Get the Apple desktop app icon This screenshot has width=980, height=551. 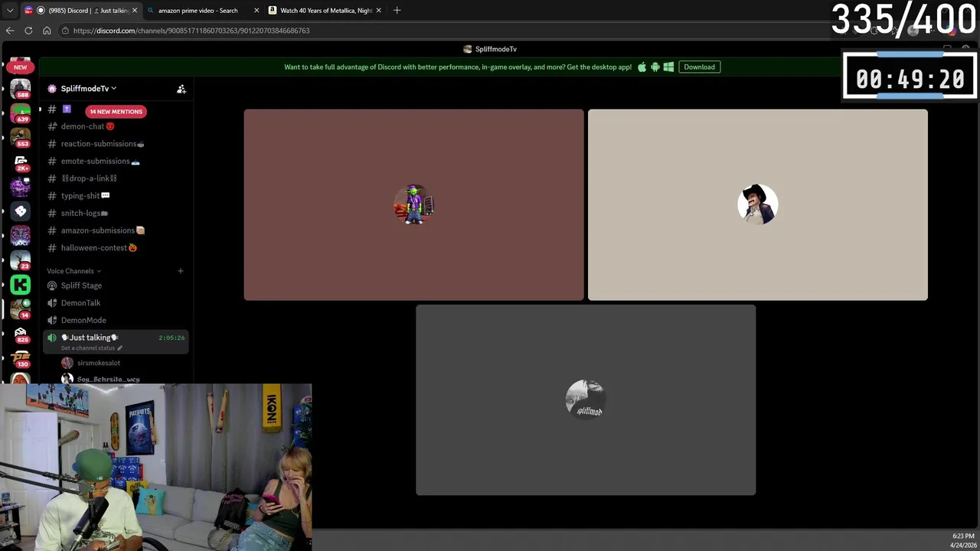click(x=642, y=67)
